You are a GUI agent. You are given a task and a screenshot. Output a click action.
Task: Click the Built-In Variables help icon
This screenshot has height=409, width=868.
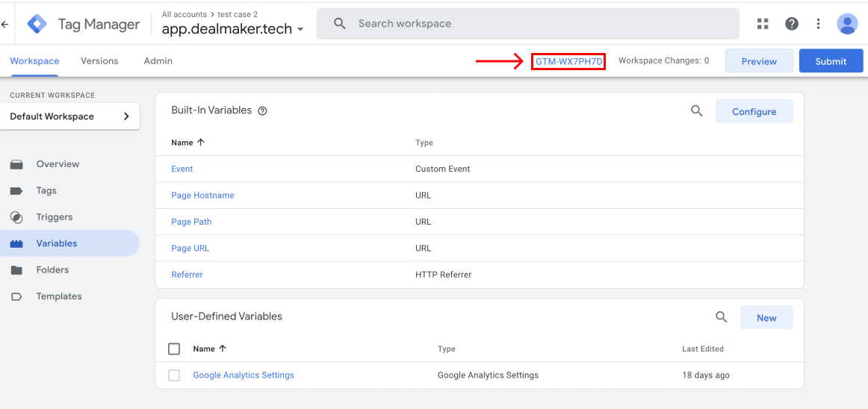263,110
